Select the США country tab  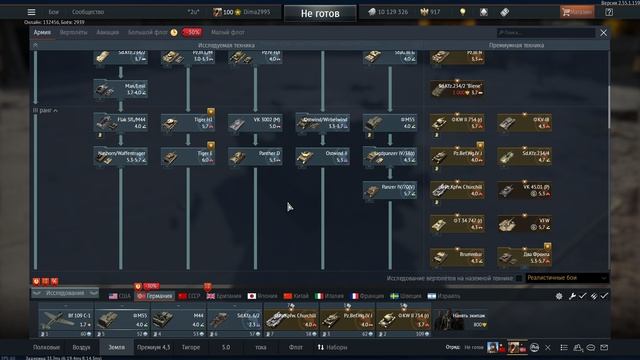120,296
